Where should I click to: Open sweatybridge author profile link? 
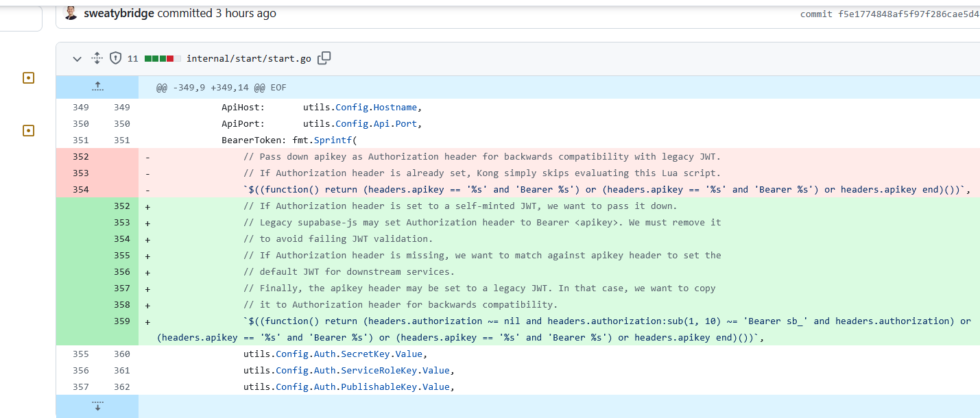(119, 13)
